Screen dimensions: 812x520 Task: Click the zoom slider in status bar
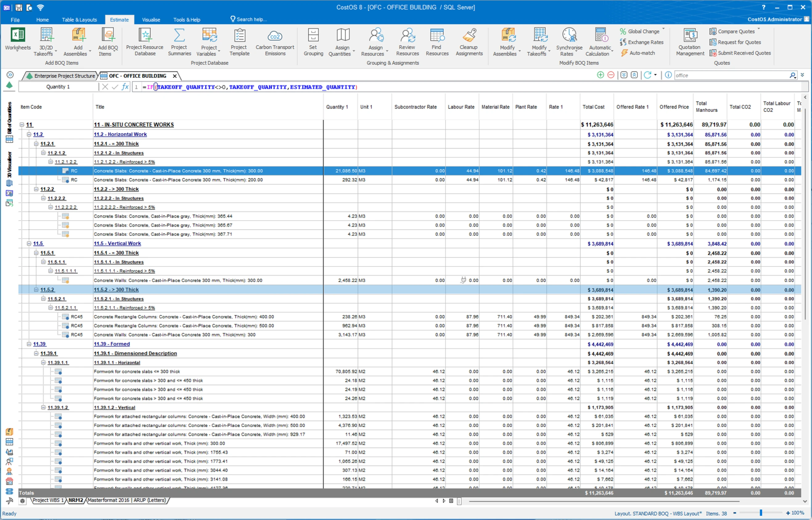761,513
